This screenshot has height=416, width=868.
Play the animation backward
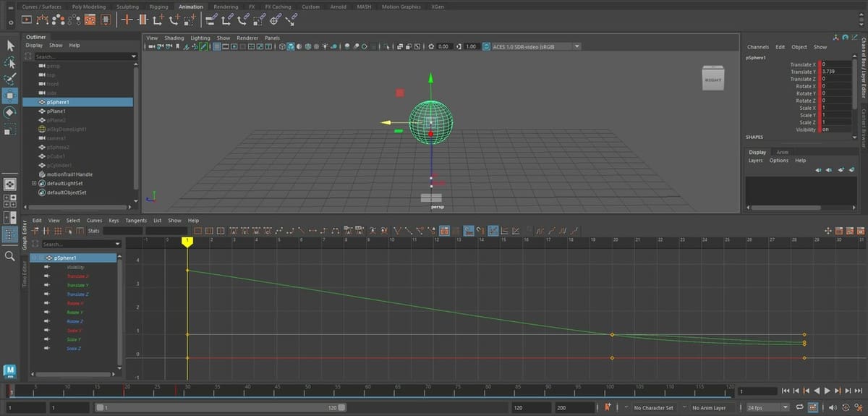pyautogui.click(x=817, y=391)
